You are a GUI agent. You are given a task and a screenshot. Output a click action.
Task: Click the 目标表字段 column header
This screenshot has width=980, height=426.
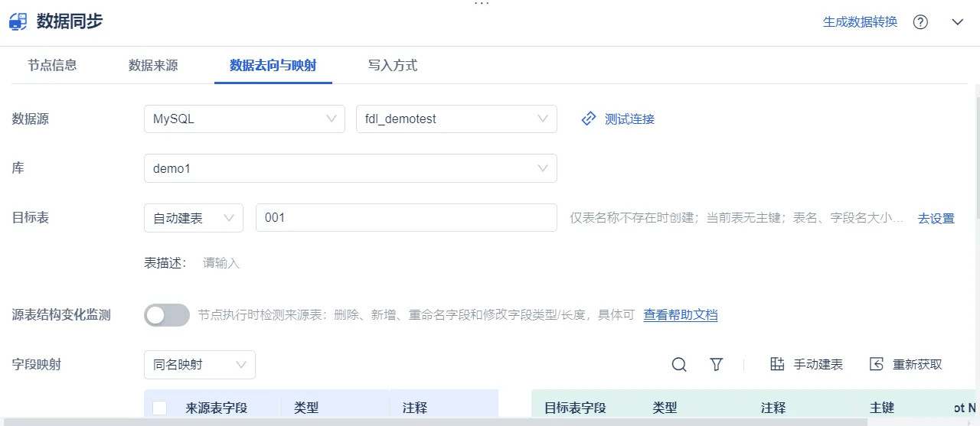pyautogui.click(x=575, y=408)
